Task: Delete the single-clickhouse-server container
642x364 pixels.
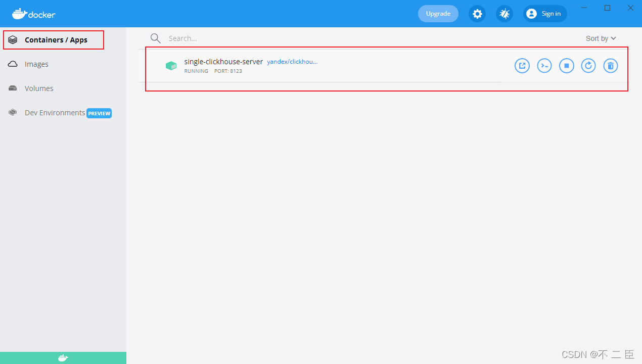Action: 611,66
